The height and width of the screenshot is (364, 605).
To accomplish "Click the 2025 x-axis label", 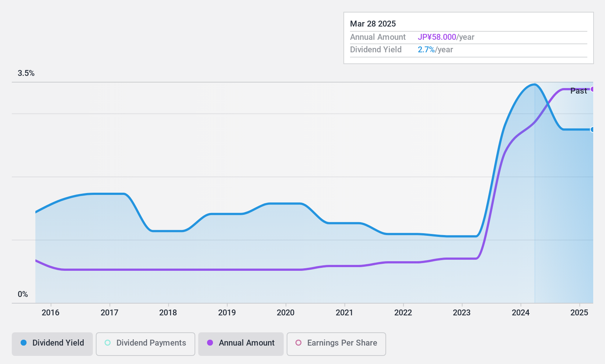I will [579, 313].
